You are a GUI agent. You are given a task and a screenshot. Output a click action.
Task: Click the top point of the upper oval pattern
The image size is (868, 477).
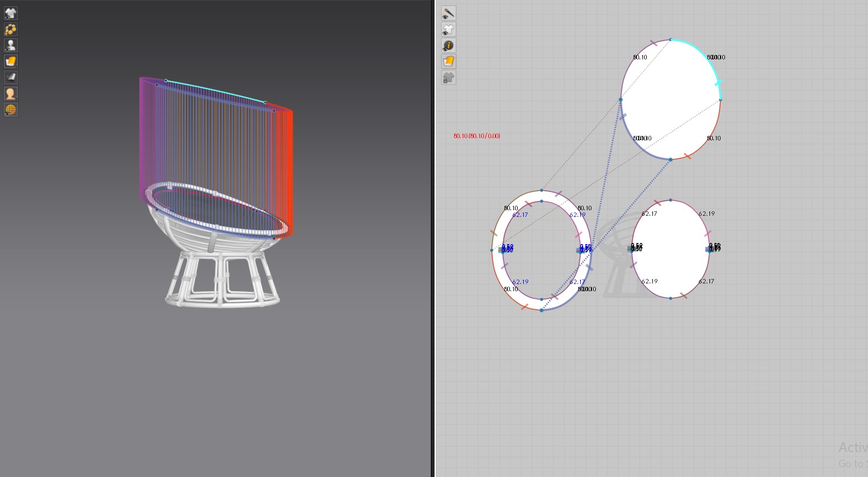671,40
